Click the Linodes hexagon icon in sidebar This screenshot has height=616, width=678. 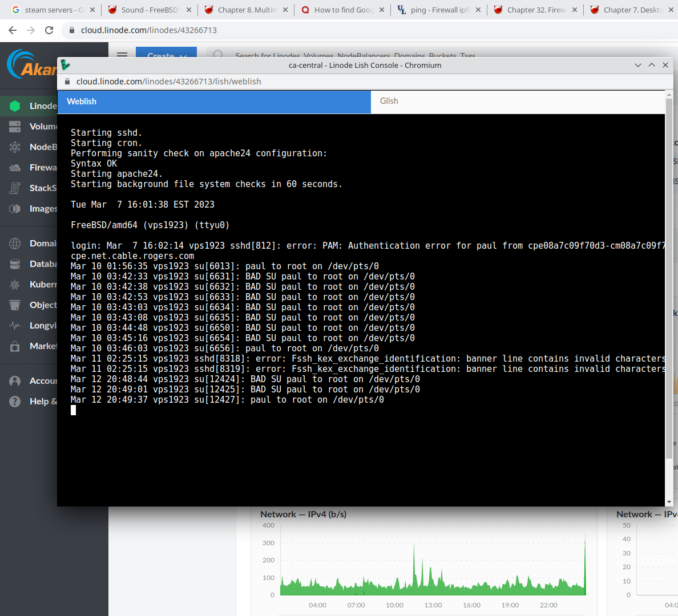15,106
